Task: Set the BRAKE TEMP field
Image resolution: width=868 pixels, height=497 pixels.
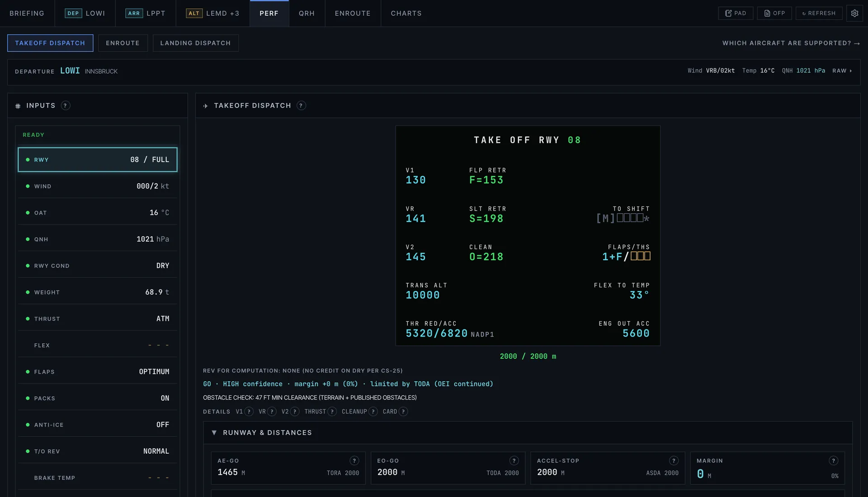Action: coord(98,478)
